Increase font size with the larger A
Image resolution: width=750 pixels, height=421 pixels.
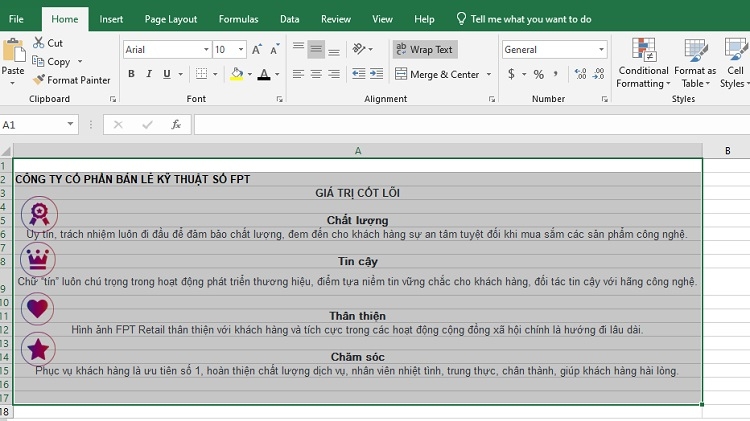[x=256, y=49]
